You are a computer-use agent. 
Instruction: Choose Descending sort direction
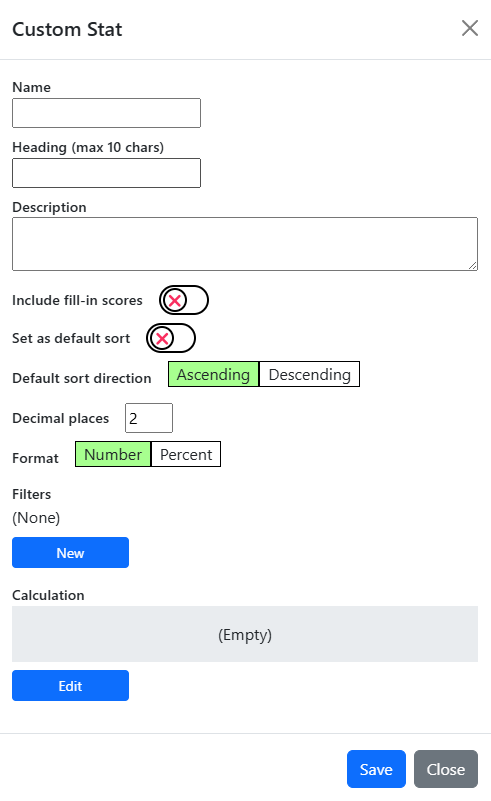[310, 374]
